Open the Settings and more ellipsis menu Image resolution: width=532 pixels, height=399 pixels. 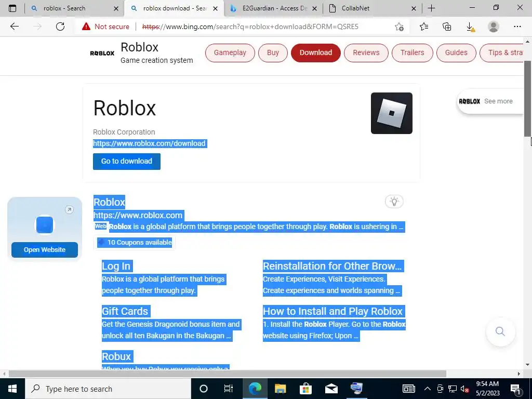(517, 26)
